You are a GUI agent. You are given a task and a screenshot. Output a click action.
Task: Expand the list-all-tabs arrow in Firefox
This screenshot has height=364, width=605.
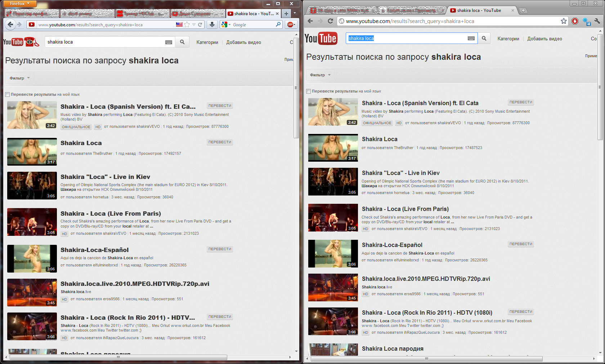point(295,13)
